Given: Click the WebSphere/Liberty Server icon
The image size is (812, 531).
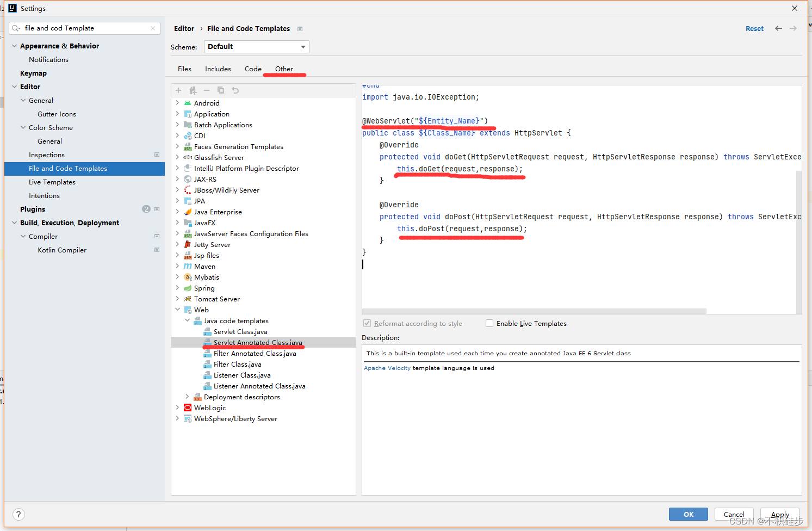Looking at the screenshot, I should 188,419.
